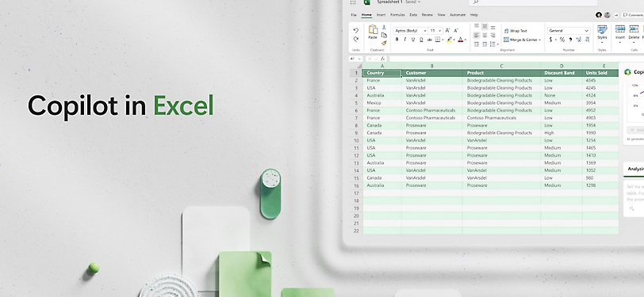Increase font size with the larger A icon
The height and width of the screenshot is (297, 644).
point(447,30)
